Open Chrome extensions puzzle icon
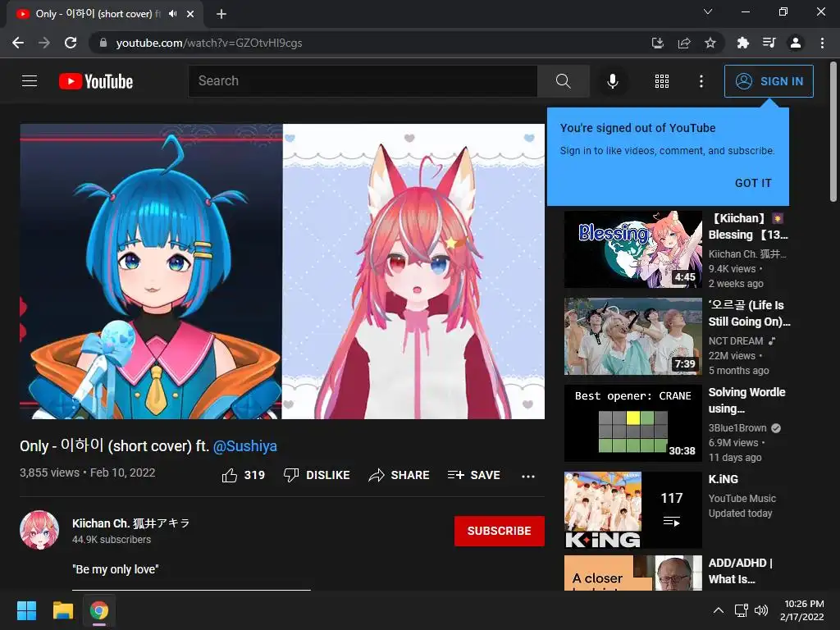 tap(742, 43)
